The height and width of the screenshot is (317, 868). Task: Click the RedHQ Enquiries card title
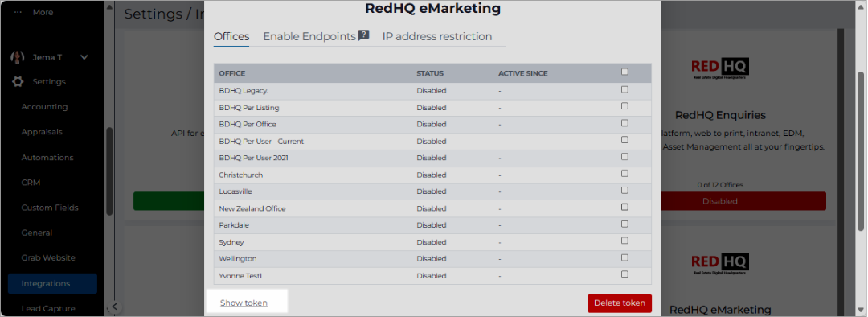[720, 115]
